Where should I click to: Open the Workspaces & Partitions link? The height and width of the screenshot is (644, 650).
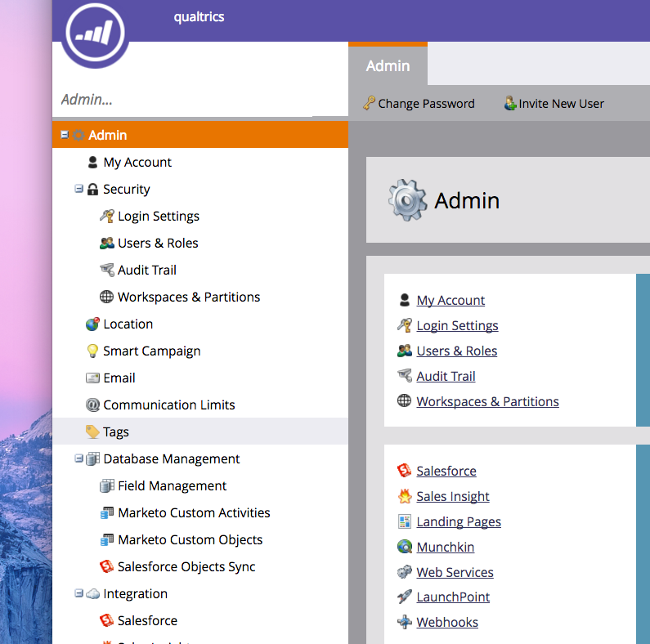[487, 401]
